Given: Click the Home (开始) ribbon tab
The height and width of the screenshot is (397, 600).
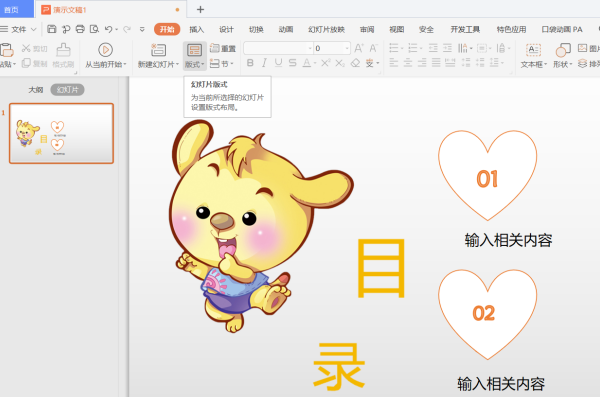Looking at the screenshot, I should 167,29.
